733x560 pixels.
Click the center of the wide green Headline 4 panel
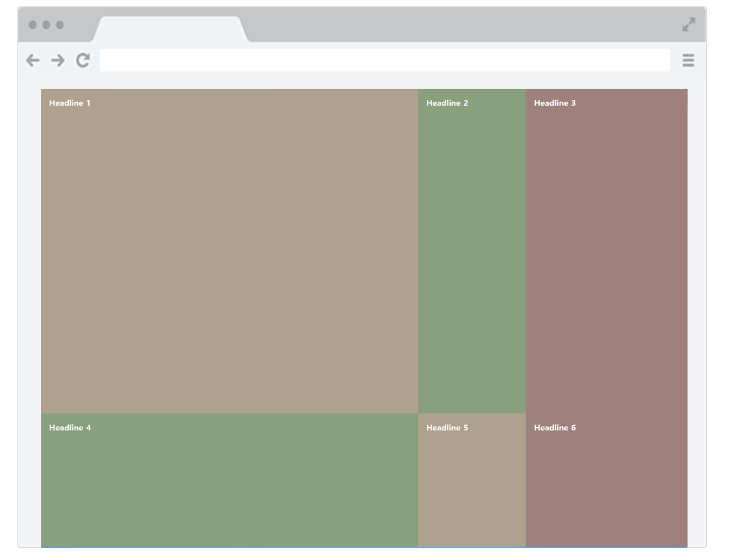point(229,480)
